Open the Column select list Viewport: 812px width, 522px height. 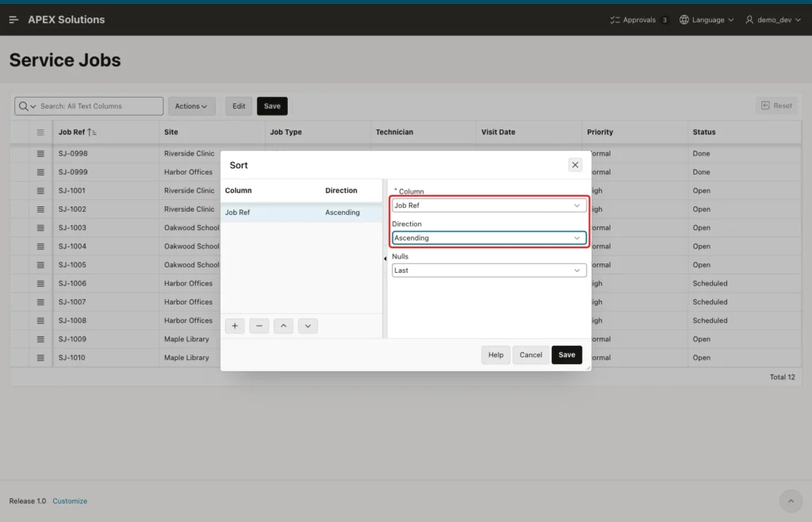[488, 205]
